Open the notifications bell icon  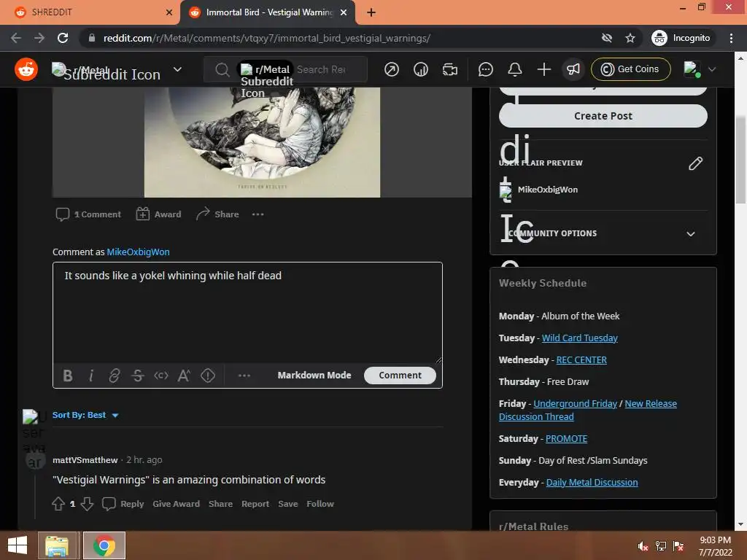tap(514, 69)
